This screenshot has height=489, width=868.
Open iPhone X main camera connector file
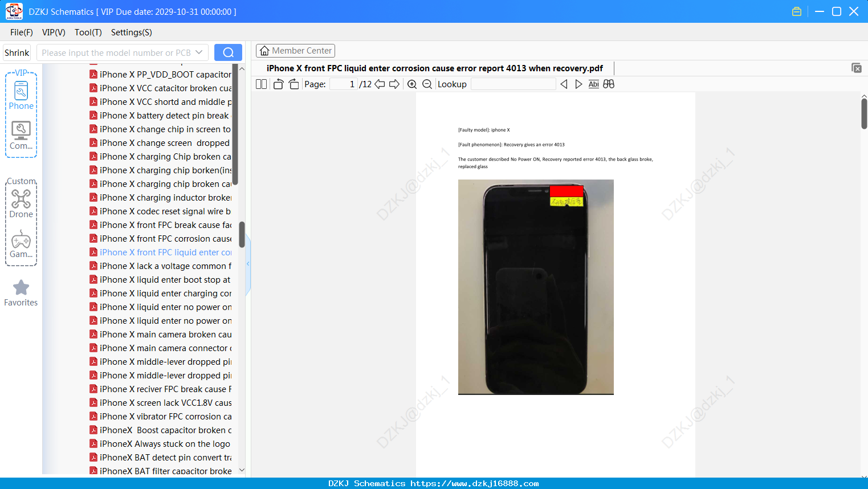point(161,348)
